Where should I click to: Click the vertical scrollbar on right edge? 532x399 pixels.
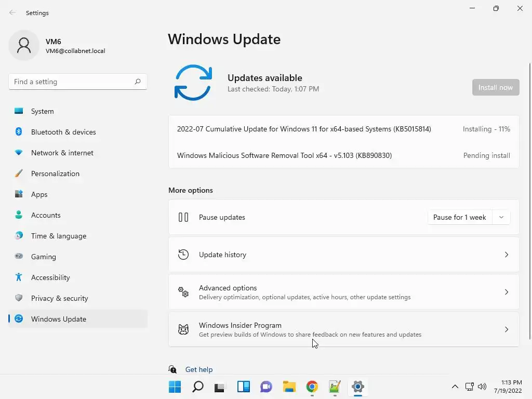click(529, 201)
